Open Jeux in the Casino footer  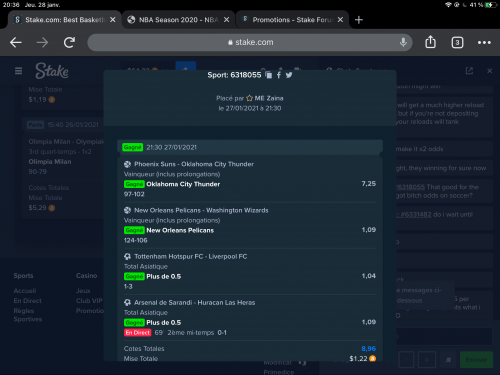click(83, 291)
